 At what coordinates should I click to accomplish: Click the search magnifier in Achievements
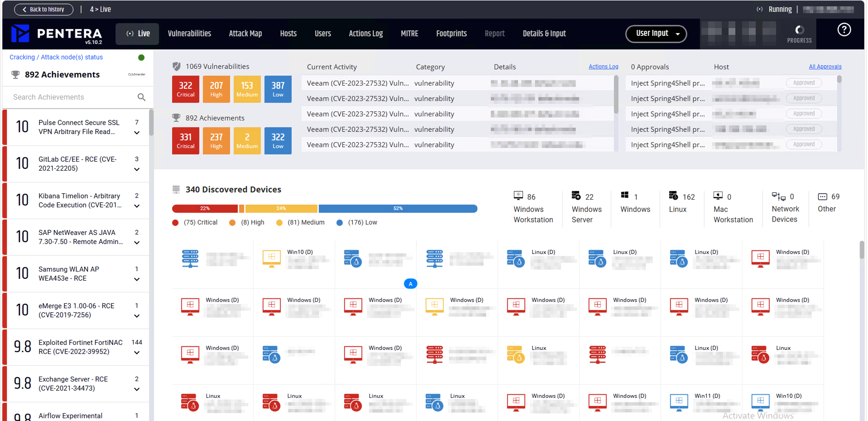[141, 97]
